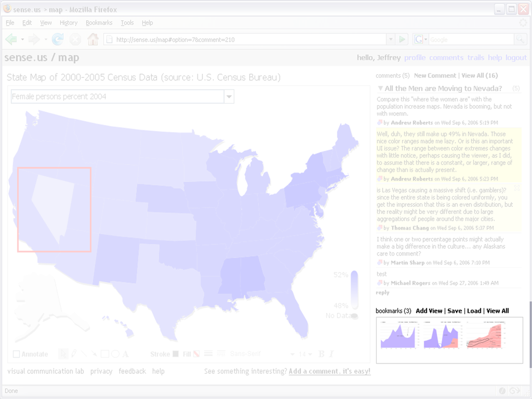Click the logout link
Screen dimensions: 532x399
pos(516,58)
